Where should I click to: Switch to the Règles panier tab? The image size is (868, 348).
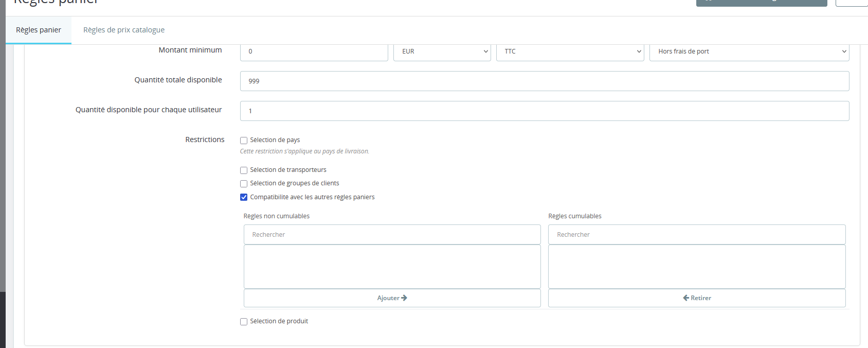(39, 30)
